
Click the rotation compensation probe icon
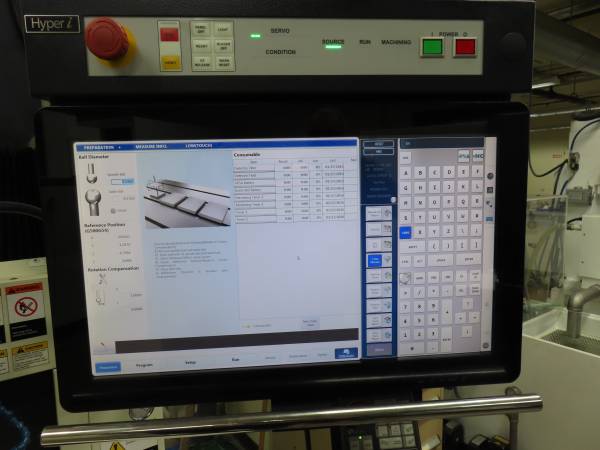coord(100,290)
